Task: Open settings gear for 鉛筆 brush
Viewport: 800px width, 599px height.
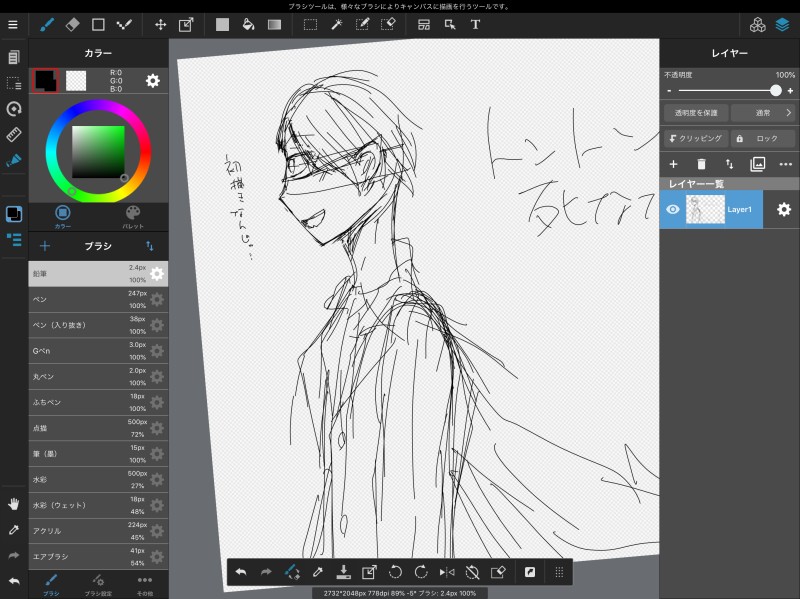Action: pos(157,274)
